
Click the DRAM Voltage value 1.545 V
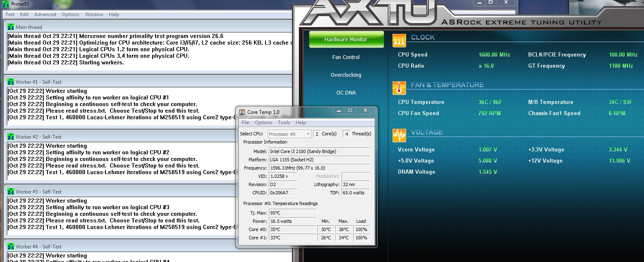pos(488,172)
